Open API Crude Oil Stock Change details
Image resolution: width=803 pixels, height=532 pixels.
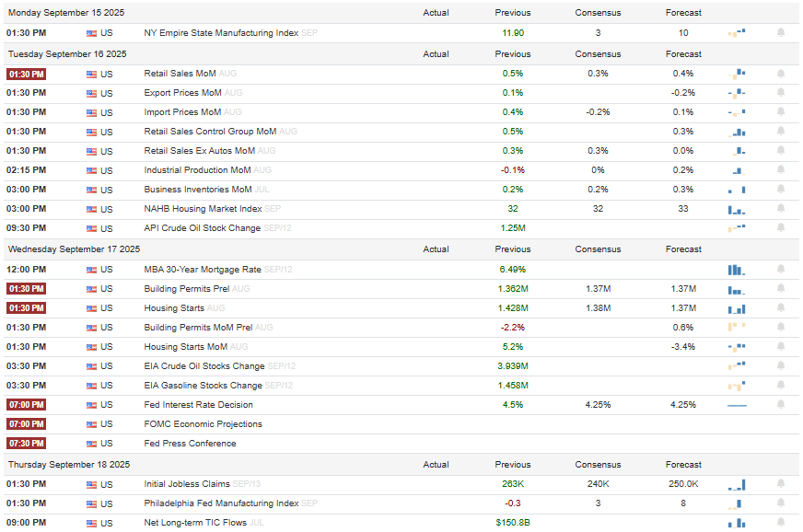pyautogui.click(x=203, y=228)
